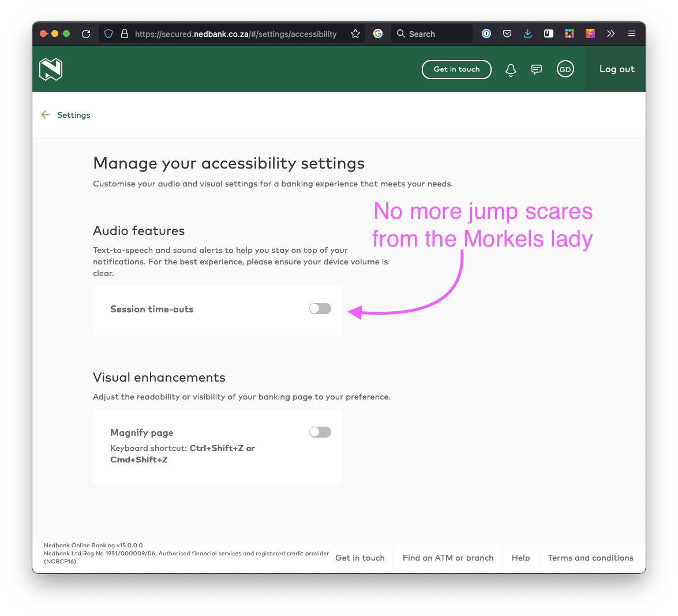
Task: Open the GD profile avatar
Action: click(565, 69)
